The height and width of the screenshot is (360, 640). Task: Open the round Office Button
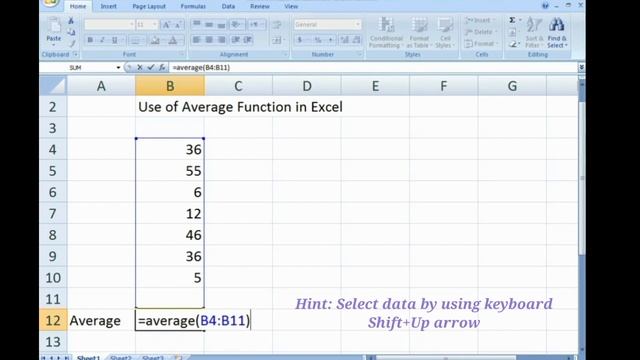pos(51,3)
